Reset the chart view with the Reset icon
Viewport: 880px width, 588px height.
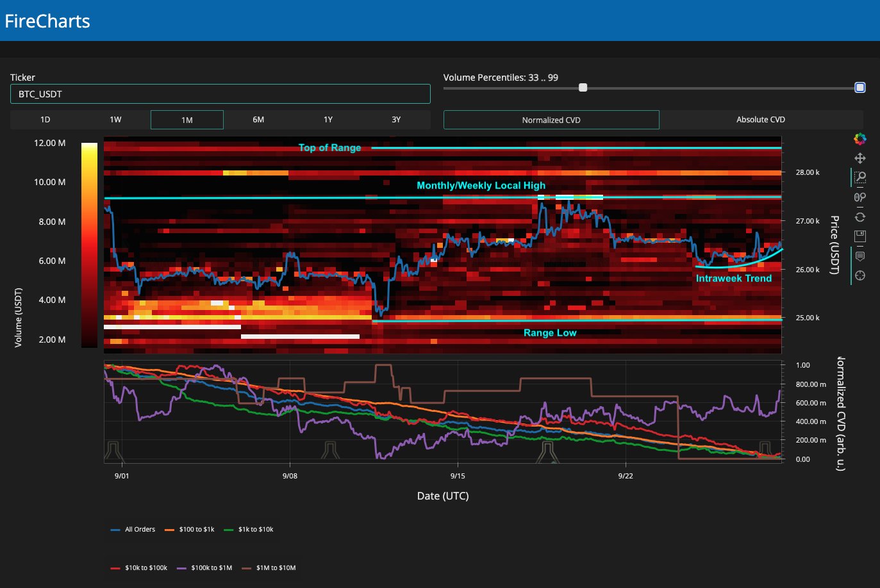tap(860, 217)
